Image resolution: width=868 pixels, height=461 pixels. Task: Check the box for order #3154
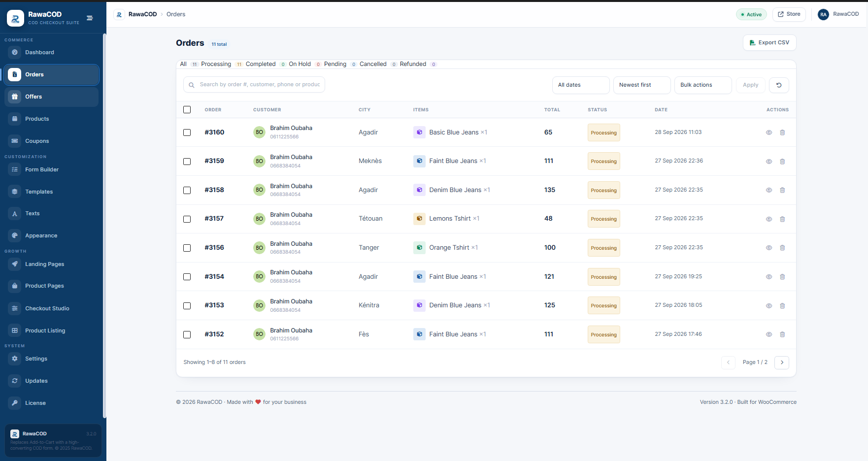pyautogui.click(x=187, y=277)
